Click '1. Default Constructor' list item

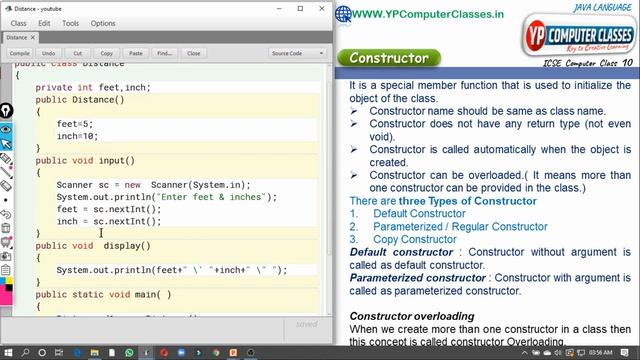point(407,213)
